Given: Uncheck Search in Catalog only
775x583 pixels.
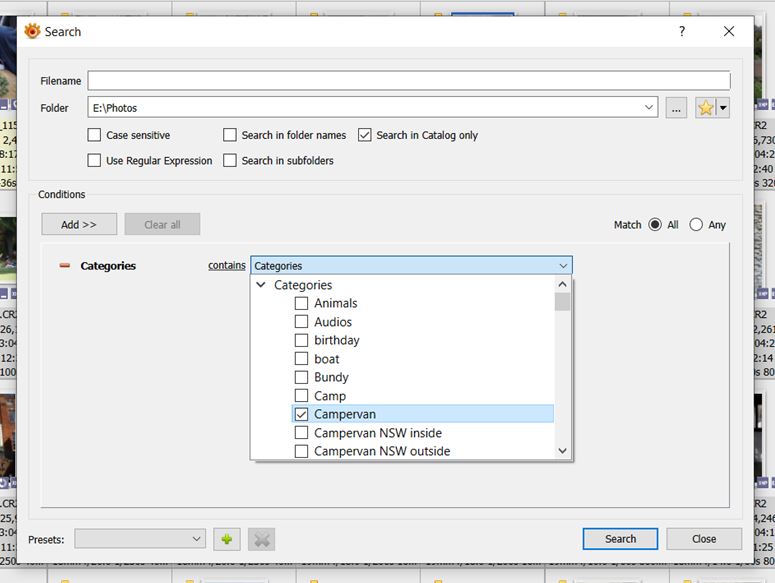Looking at the screenshot, I should pyautogui.click(x=365, y=135).
